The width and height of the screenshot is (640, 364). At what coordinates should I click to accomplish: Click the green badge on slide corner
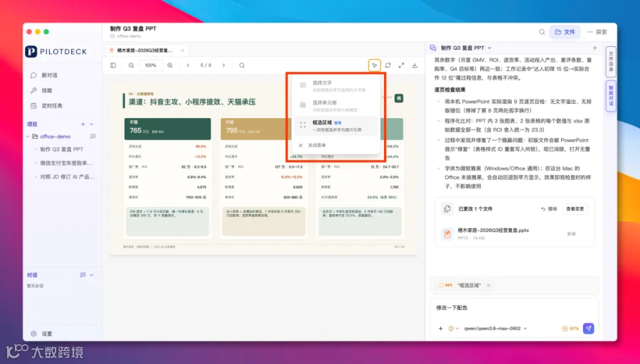click(399, 98)
